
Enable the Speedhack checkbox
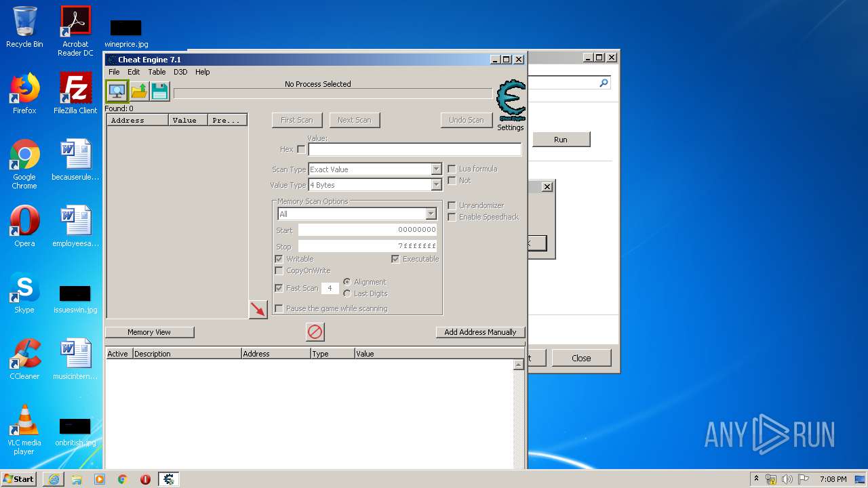coord(452,217)
